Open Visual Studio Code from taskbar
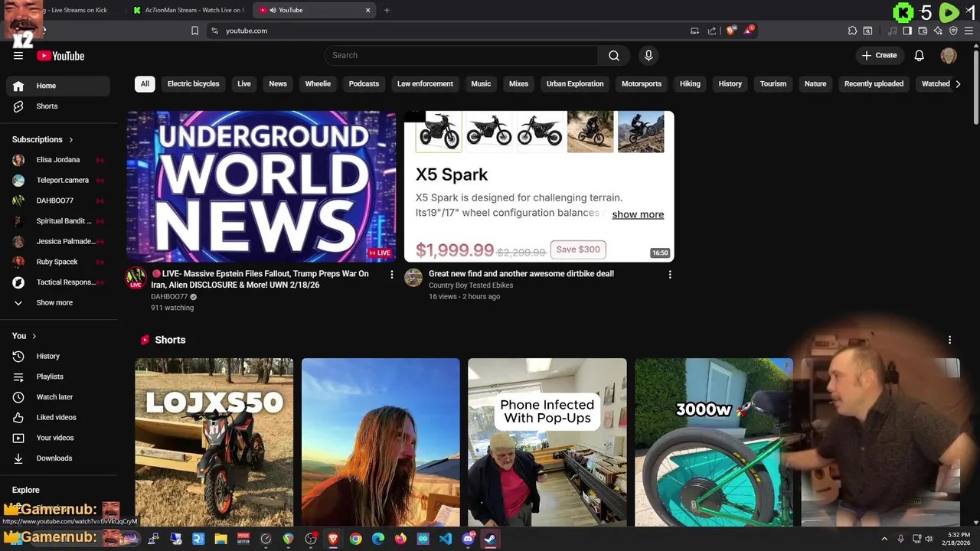This screenshot has width=980, height=551. click(445, 539)
